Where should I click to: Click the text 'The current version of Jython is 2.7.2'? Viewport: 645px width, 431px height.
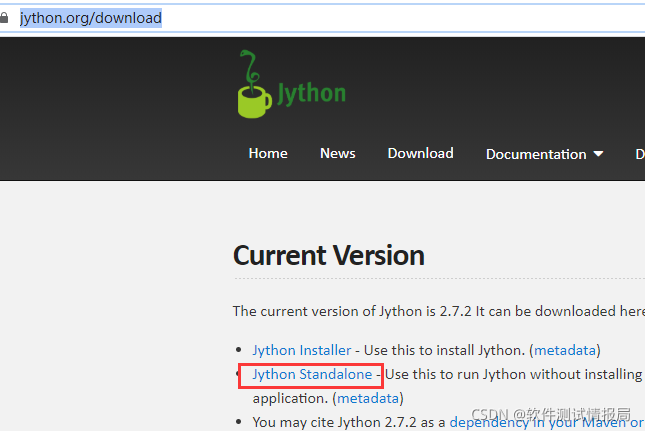352,311
